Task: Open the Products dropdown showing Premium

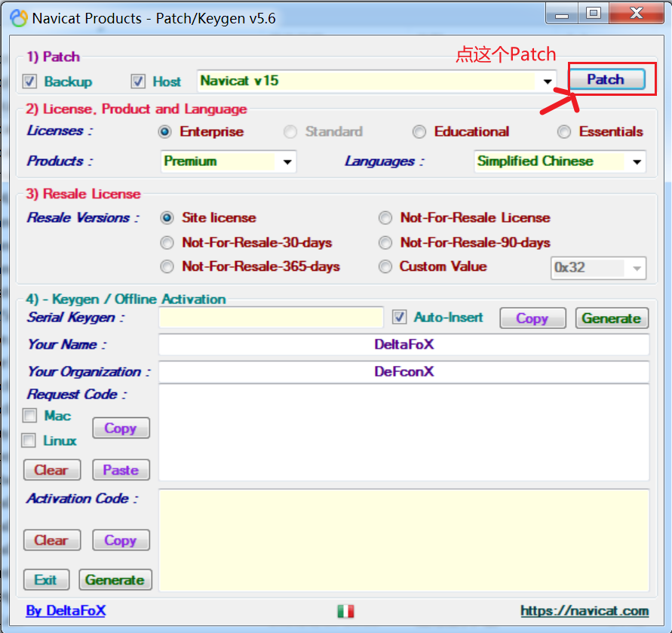Action: pos(229,161)
